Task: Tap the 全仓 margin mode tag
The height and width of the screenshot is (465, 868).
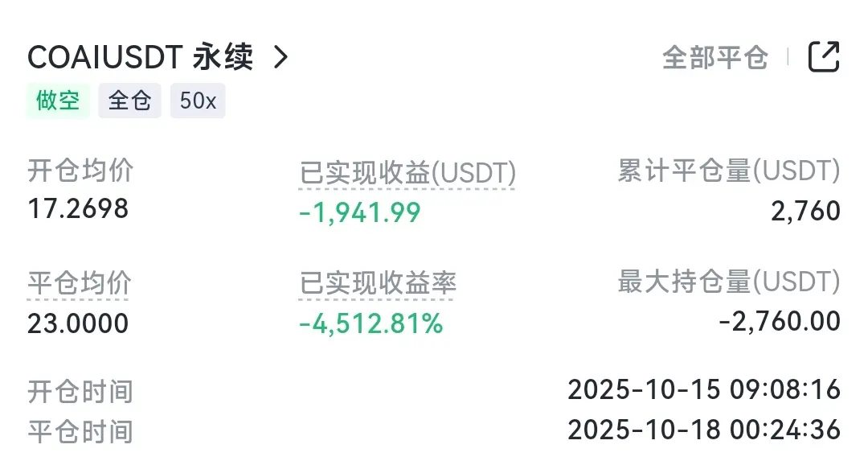Action: 129,101
